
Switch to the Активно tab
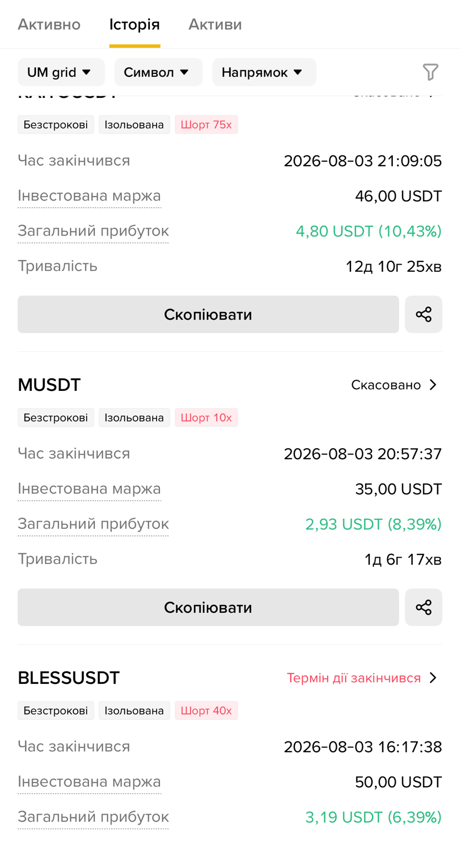pyautogui.click(x=49, y=24)
